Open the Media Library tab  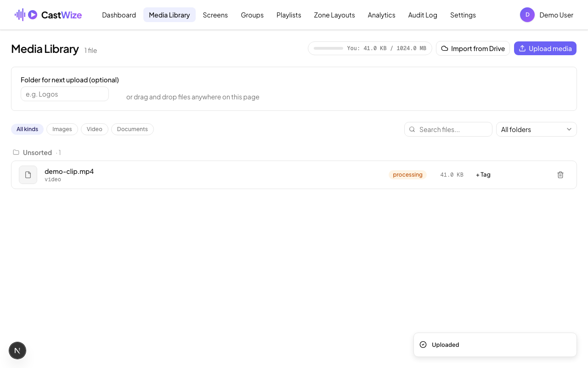170,15
